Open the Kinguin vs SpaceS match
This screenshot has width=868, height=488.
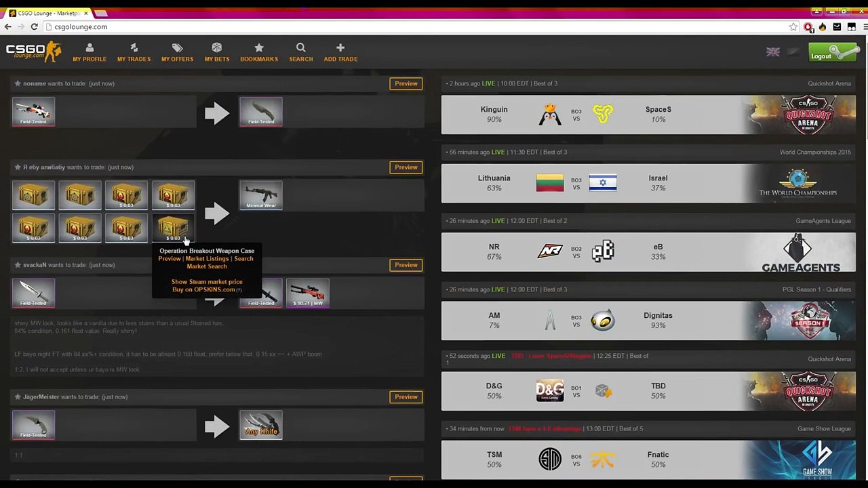pos(648,115)
